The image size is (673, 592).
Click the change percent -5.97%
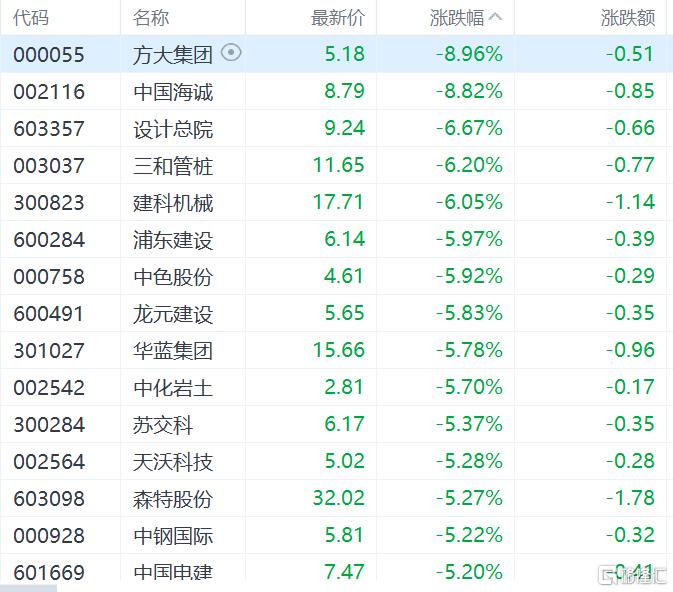point(469,239)
